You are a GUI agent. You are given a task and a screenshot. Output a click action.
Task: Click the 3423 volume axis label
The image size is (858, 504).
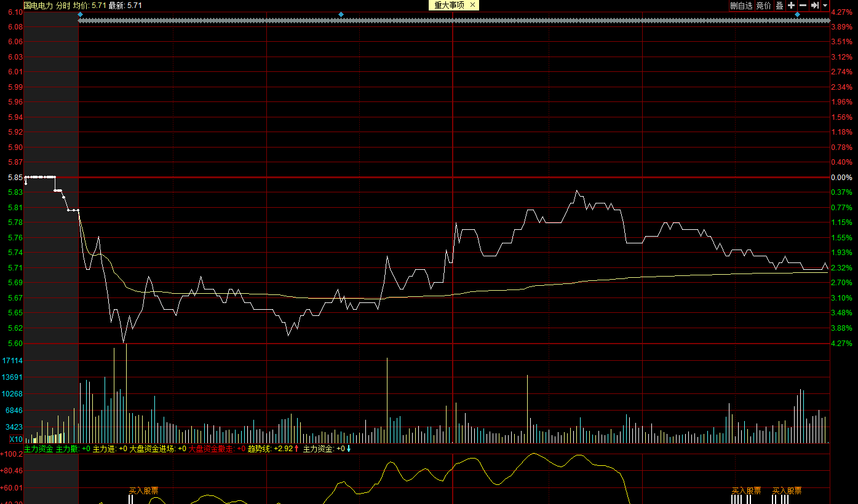[x=14, y=427]
